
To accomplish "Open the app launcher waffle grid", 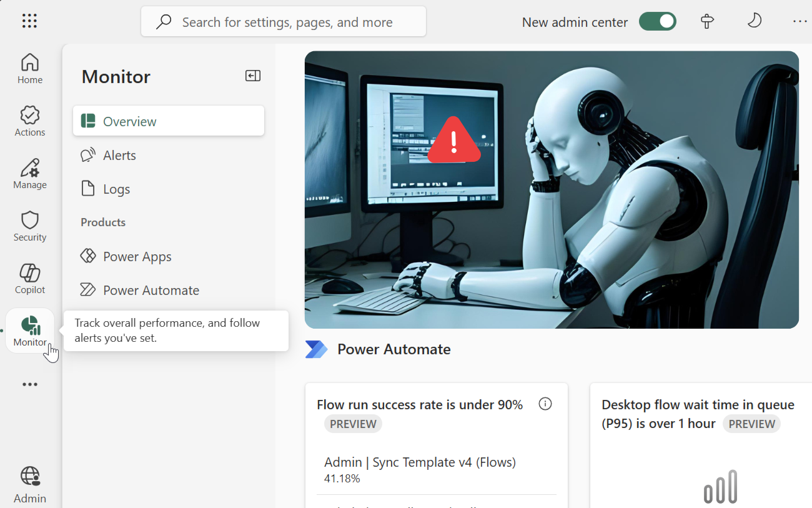I will point(29,21).
